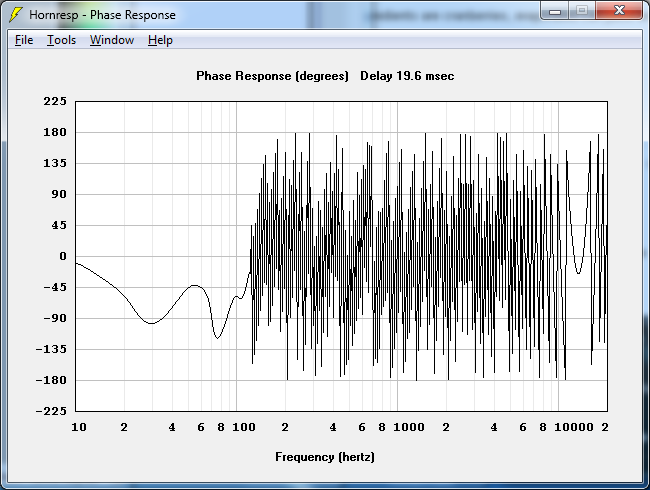
Task: Click the 225 y-axis label
Action: (x=55, y=101)
